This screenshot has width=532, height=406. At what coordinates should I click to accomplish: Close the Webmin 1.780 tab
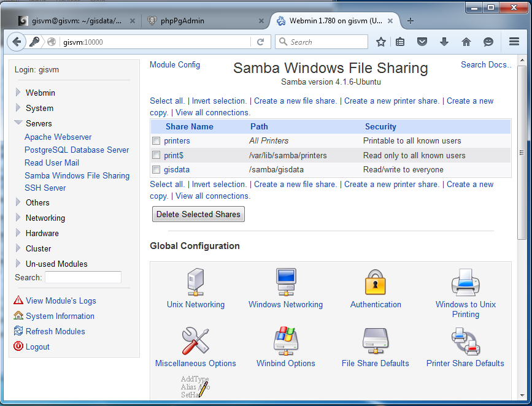[x=390, y=21]
